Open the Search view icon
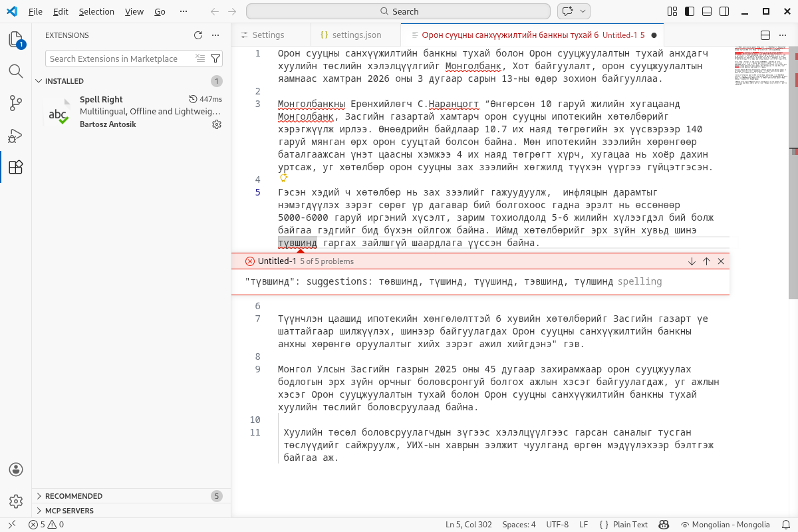Screen dimensions: 798x532 [x=15, y=71]
